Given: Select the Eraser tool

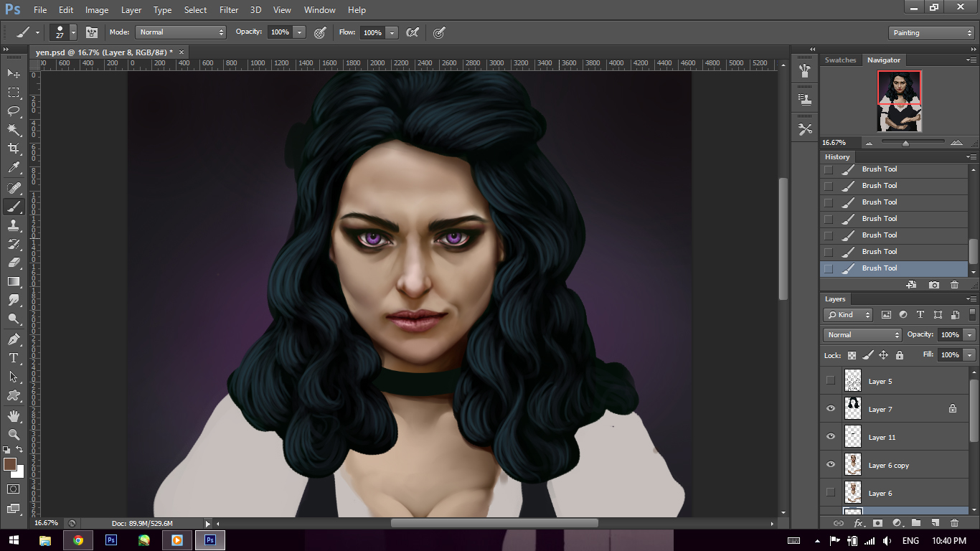Looking at the screenshot, I should [14, 263].
